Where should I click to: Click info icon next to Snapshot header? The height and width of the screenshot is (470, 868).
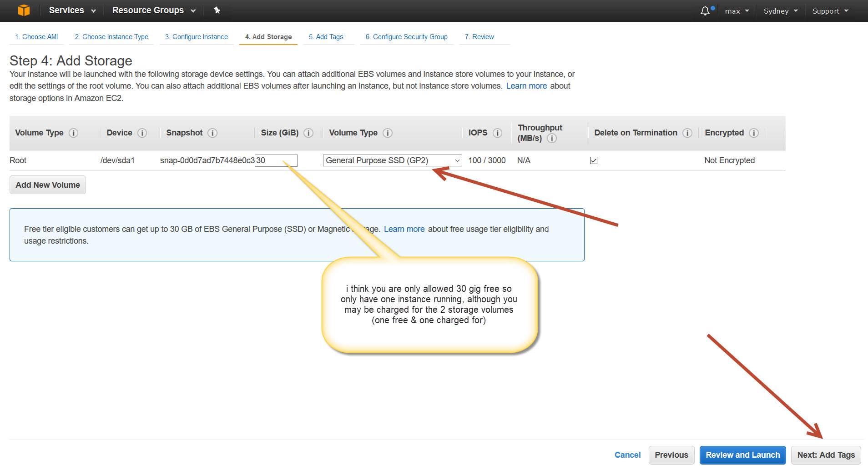point(212,133)
